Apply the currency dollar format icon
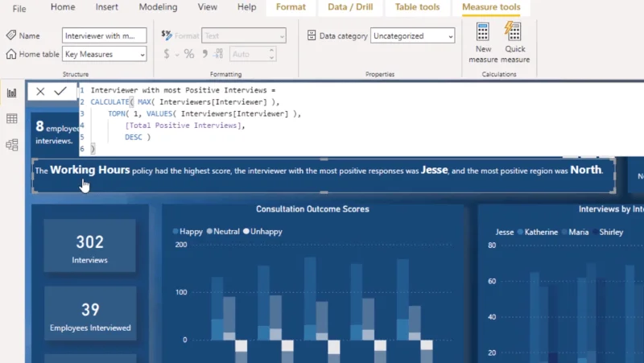Viewport: 644px width, 363px height. pos(167,54)
